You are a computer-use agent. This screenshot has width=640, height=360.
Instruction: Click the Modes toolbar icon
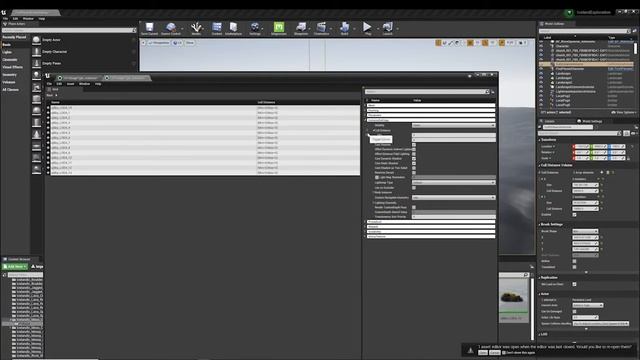pyautogui.click(x=196, y=28)
